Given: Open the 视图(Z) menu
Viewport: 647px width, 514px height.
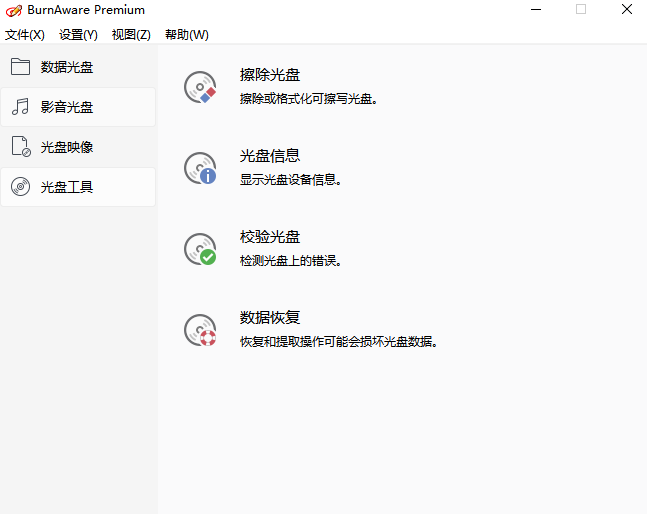Looking at the screenshot, I should (x=131, y=35).
